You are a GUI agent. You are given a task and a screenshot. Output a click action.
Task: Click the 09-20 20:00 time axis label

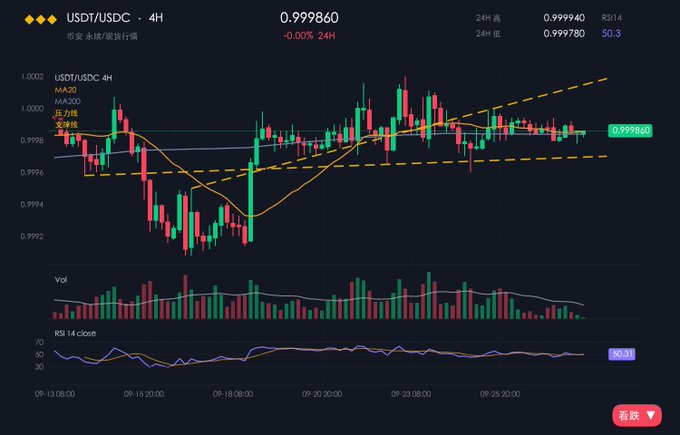(322, 394)
